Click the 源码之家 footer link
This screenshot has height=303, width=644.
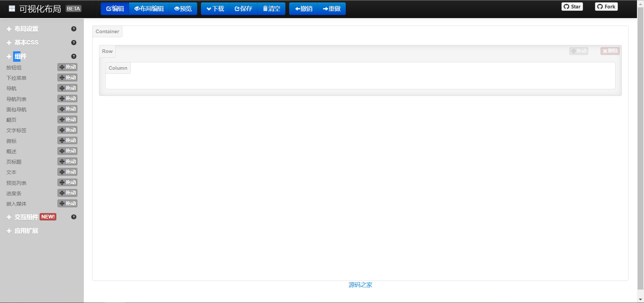coord(360,285)
